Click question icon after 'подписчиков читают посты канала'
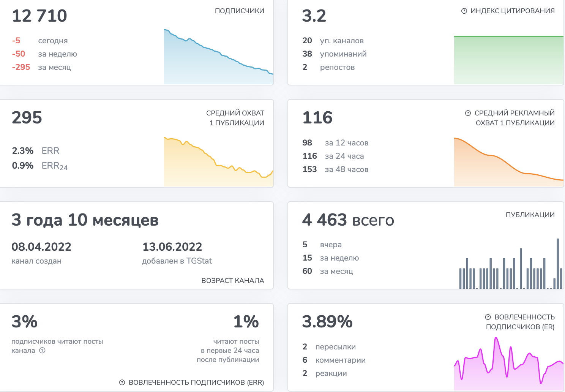The width and height of the screenshot is (565, 392). pyautogui.click(x=43, y=350)
